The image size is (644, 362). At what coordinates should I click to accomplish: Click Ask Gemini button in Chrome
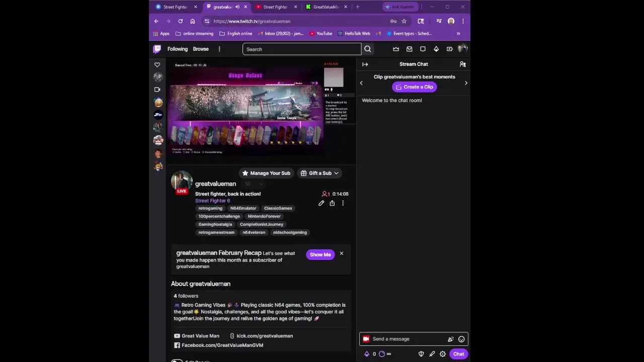coord(400,7)
